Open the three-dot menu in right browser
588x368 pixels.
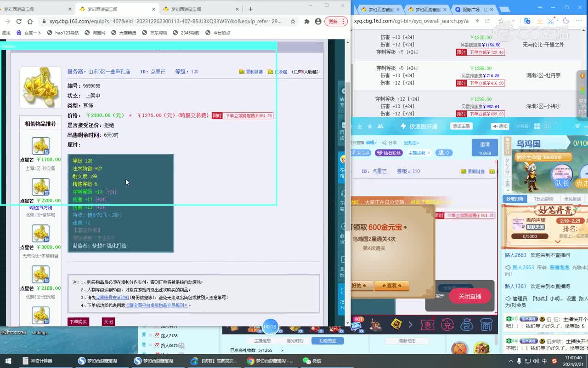pyautogui.click(x=578, y=21)
